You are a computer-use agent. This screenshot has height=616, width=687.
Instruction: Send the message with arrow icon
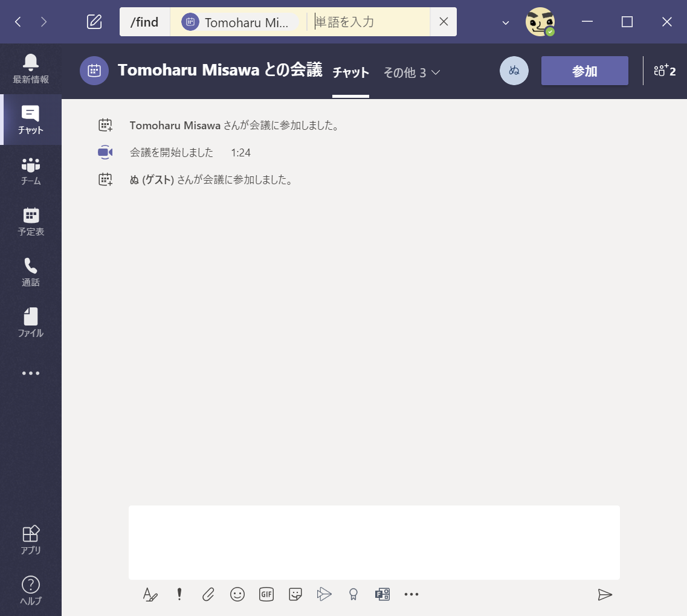pos(605,594)
